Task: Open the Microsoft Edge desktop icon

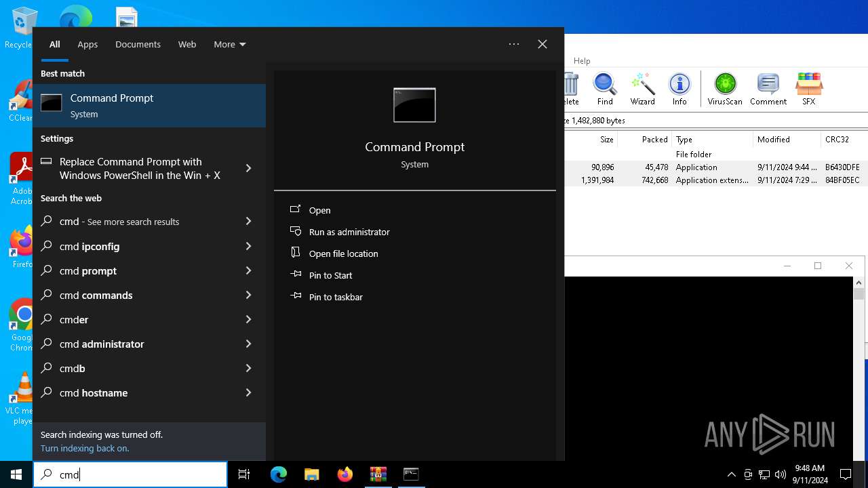Action: click(76, 16)
